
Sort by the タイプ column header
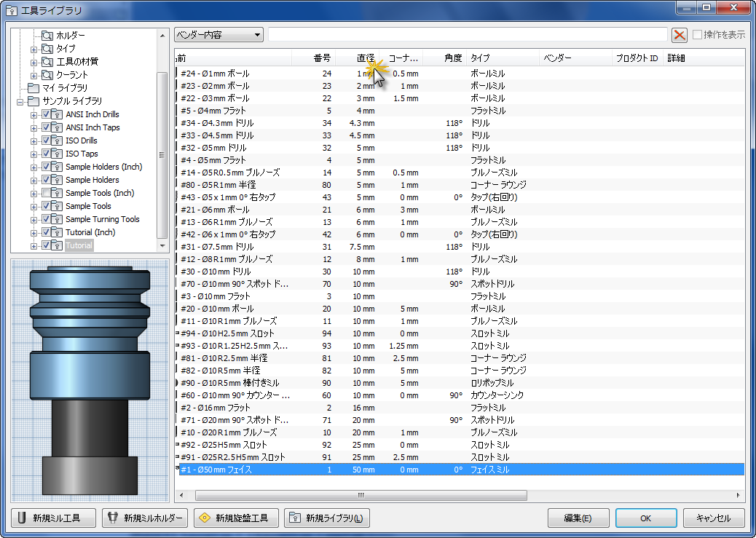(x=503, y=58)
